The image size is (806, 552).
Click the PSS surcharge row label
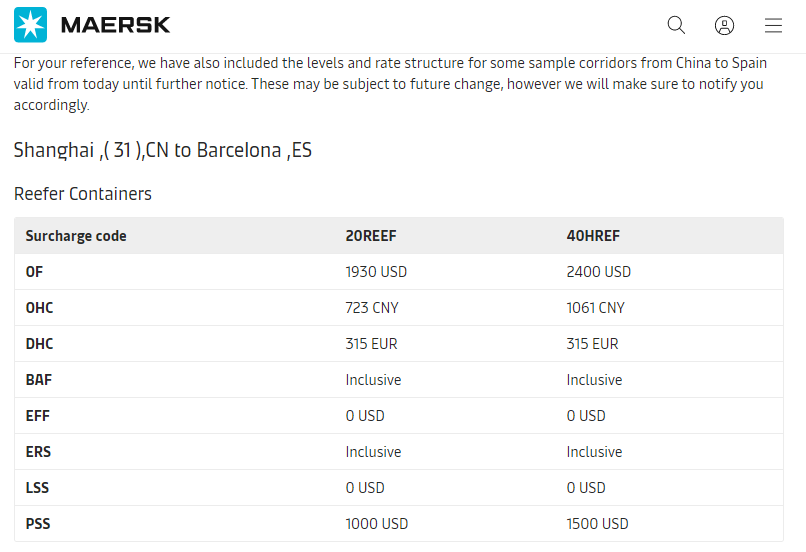click(x=38, y=524)
